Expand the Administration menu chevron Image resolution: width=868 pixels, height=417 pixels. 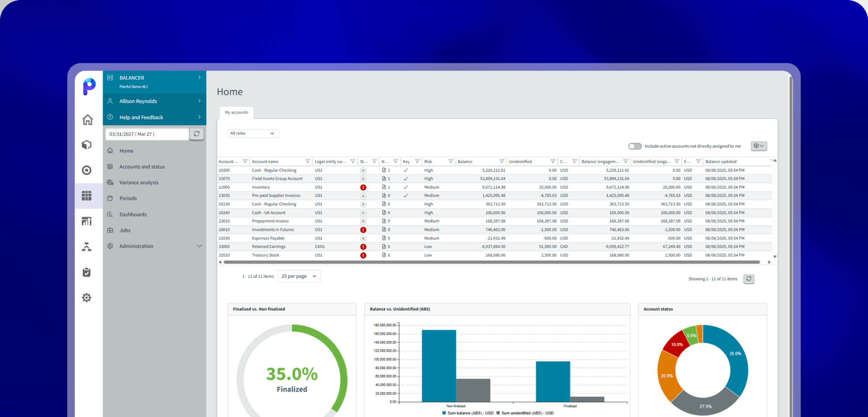[x=199, y=246]
